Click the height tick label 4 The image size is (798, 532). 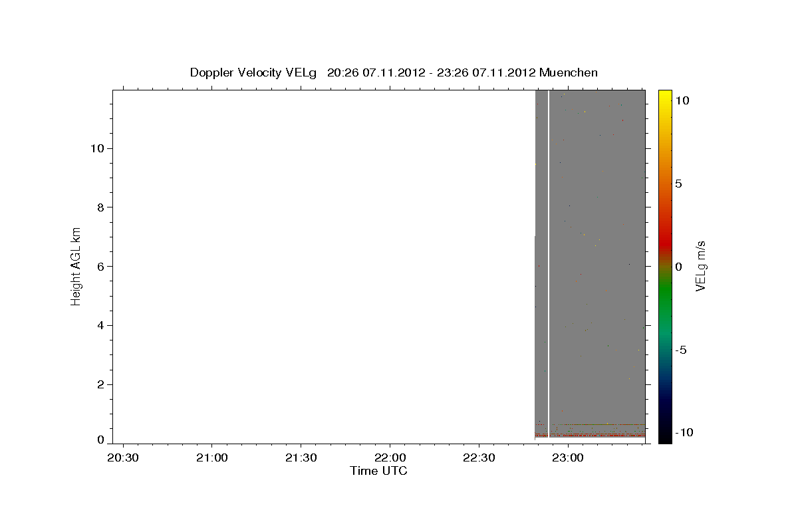tap(100, 326)
